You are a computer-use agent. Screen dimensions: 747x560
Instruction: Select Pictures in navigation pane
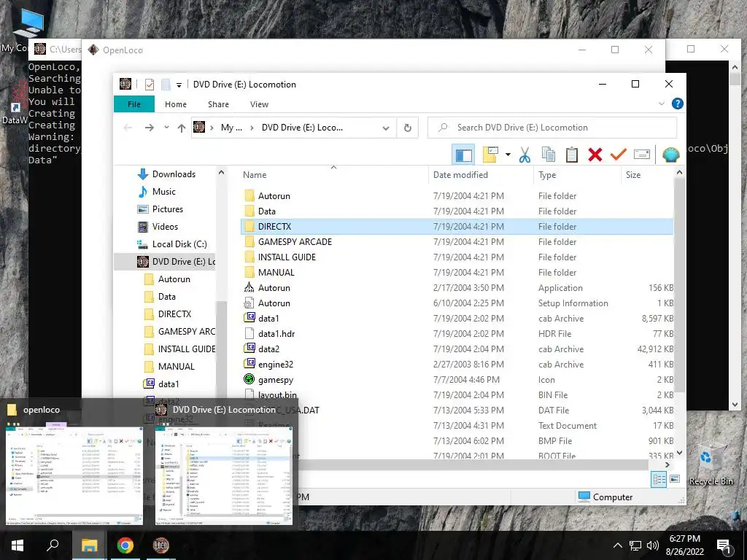click(160, 209)
